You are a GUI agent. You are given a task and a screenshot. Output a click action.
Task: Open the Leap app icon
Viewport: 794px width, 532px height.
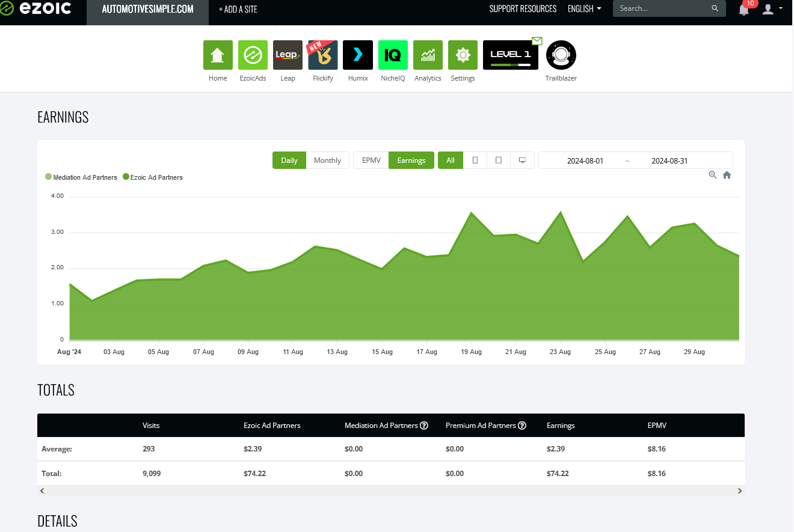click(x=288, y=55)
